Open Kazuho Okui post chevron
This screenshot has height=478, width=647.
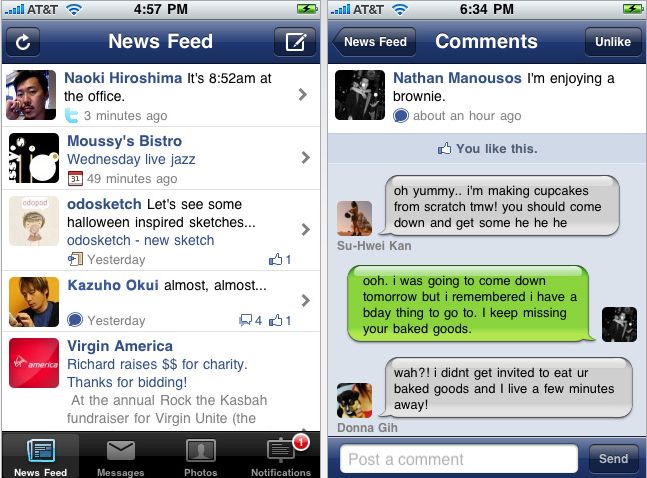point(305,301)
